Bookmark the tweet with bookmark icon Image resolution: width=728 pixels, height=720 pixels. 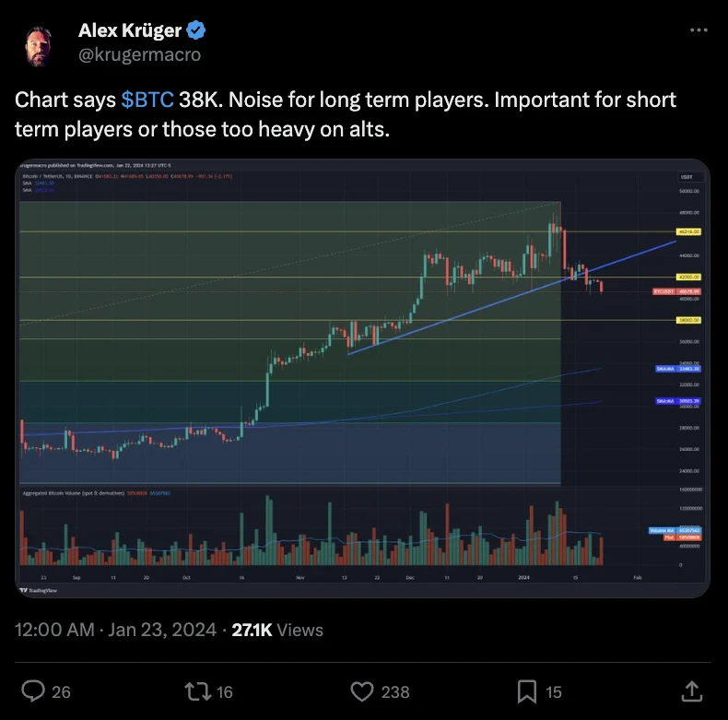point(527,691)
